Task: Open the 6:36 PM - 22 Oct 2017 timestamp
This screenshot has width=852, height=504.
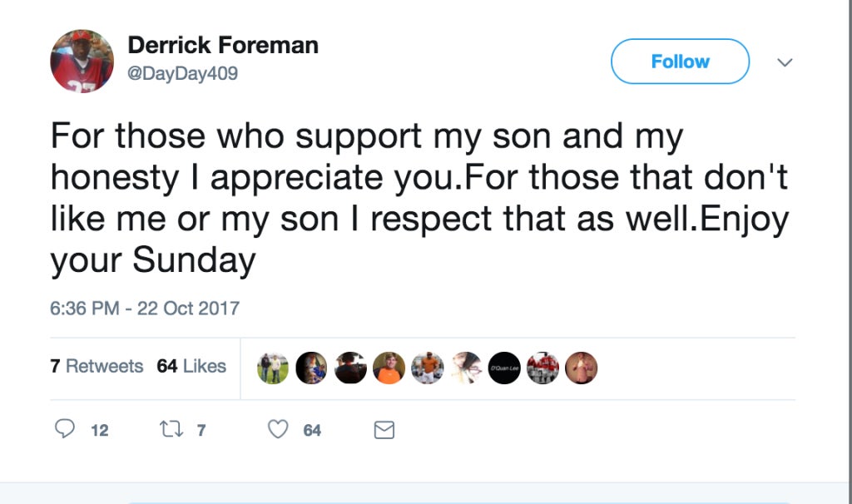Action: 145,308
